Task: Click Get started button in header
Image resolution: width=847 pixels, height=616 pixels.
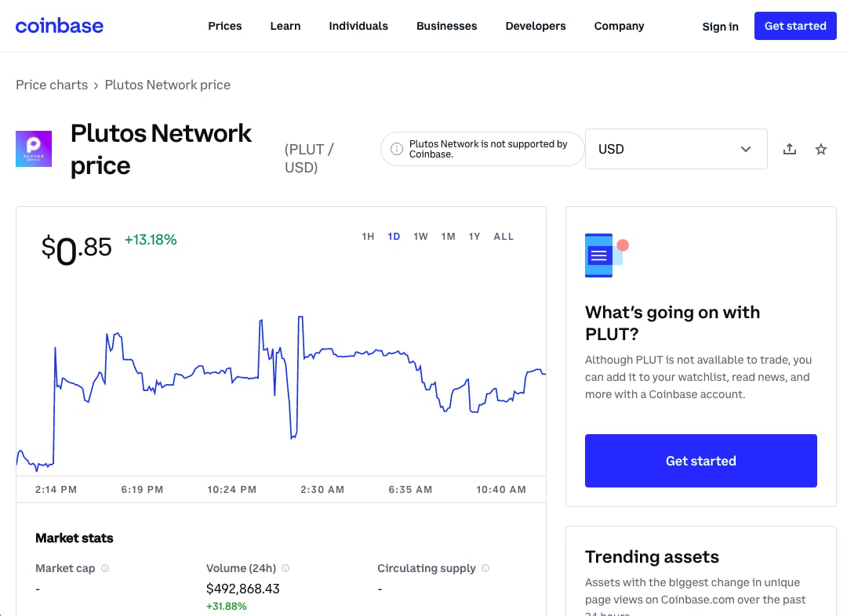Action: (795, 26)
